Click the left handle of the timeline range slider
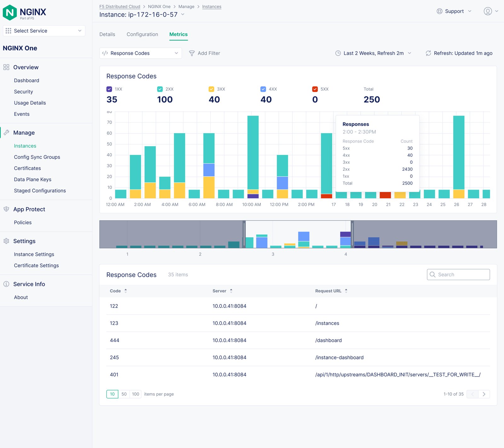504x448 pixels. coord(244,234)
